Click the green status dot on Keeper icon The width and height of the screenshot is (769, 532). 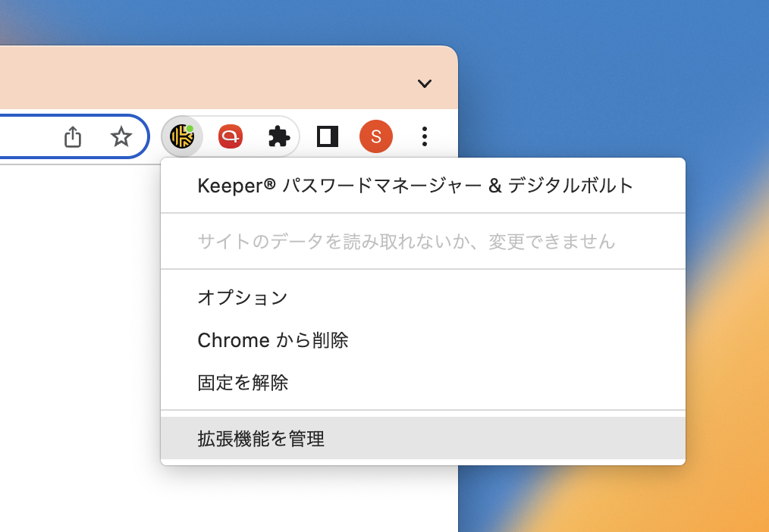tap(190, 129)
